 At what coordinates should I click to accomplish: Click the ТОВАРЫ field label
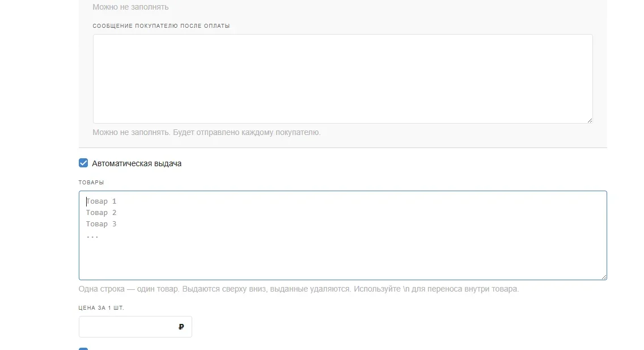91,183
